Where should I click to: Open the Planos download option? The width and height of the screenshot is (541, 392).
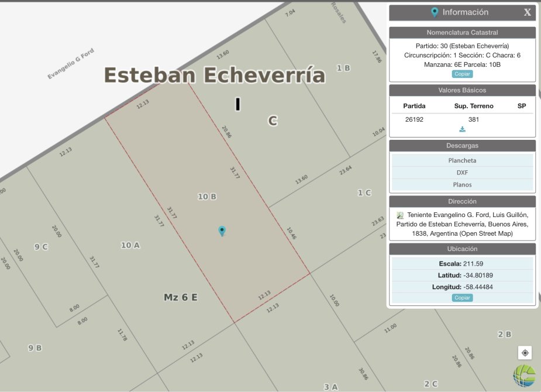click(x=462, y=185)
